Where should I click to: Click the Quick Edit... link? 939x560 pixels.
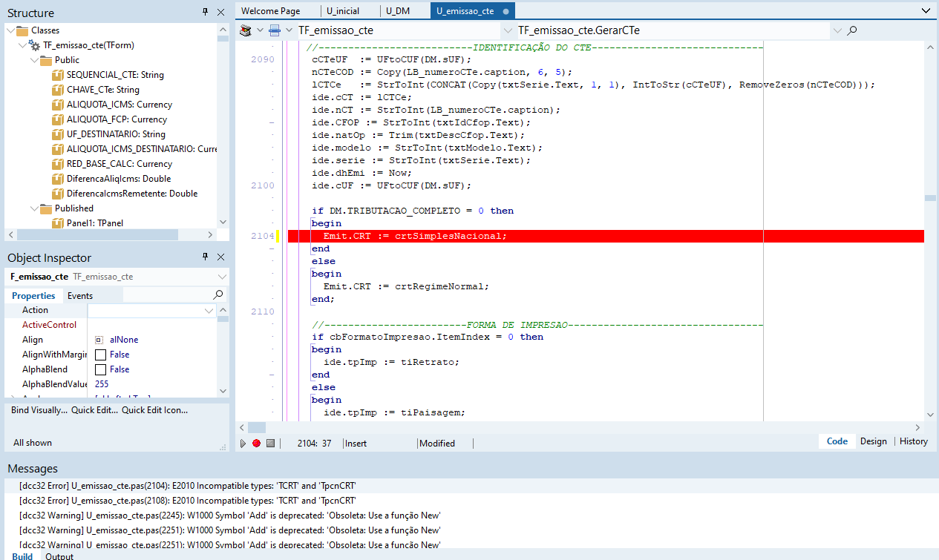pos(94,409)
